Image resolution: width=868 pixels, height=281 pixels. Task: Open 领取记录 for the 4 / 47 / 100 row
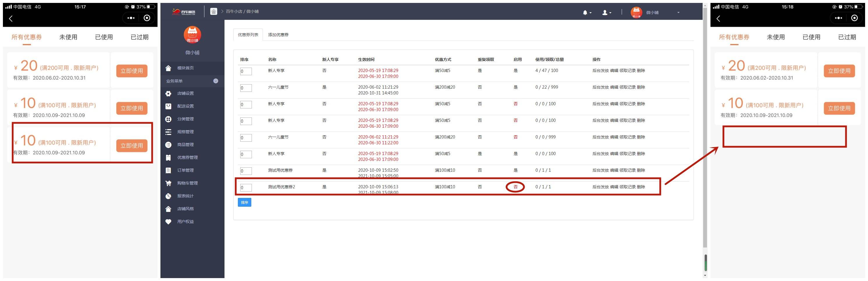pos(627,71)
